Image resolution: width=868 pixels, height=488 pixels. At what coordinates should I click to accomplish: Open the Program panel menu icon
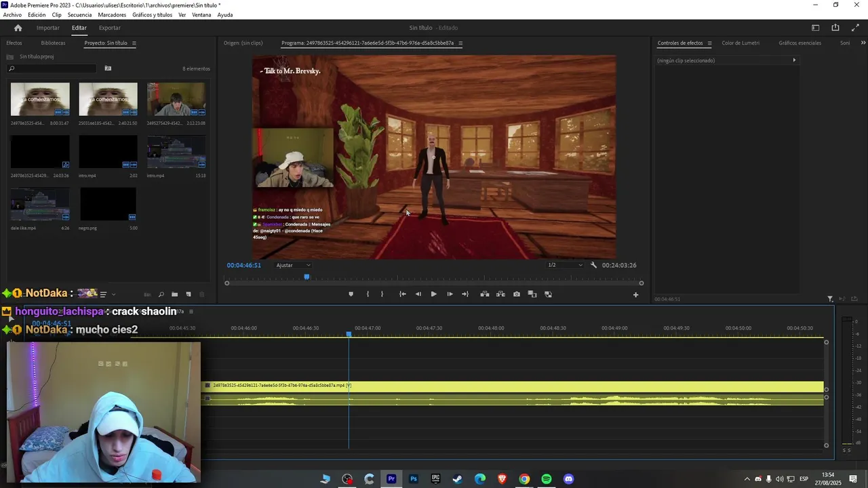460,43
